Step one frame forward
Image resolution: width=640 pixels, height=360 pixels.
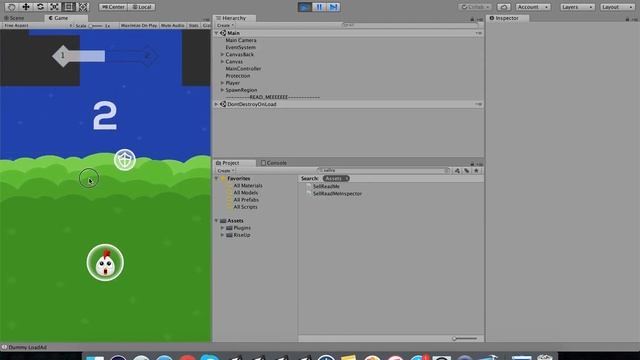[x=333, y=7]
